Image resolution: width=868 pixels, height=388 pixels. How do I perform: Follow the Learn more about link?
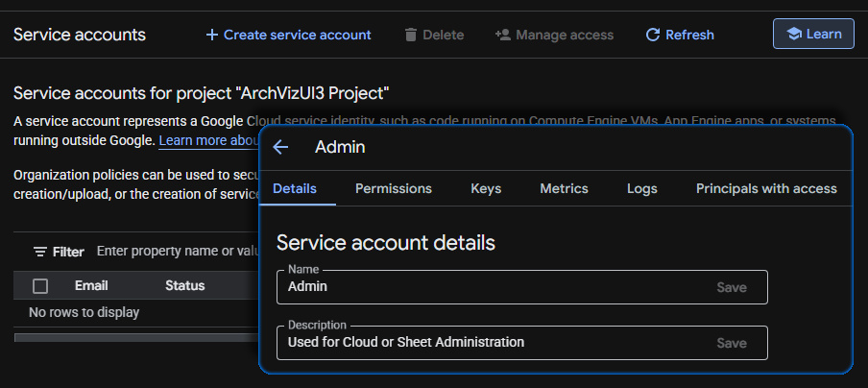coord(207,140)
